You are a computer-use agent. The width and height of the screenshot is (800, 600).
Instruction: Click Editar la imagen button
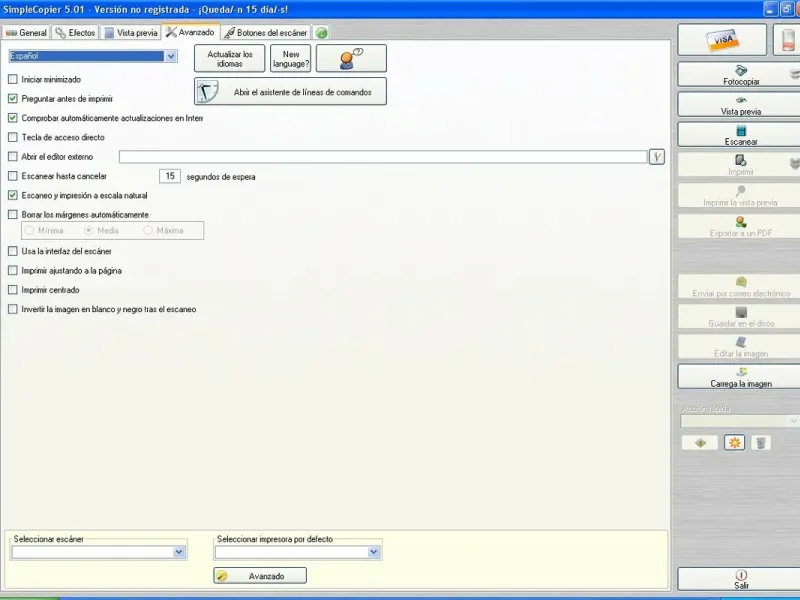pos(741,347)
